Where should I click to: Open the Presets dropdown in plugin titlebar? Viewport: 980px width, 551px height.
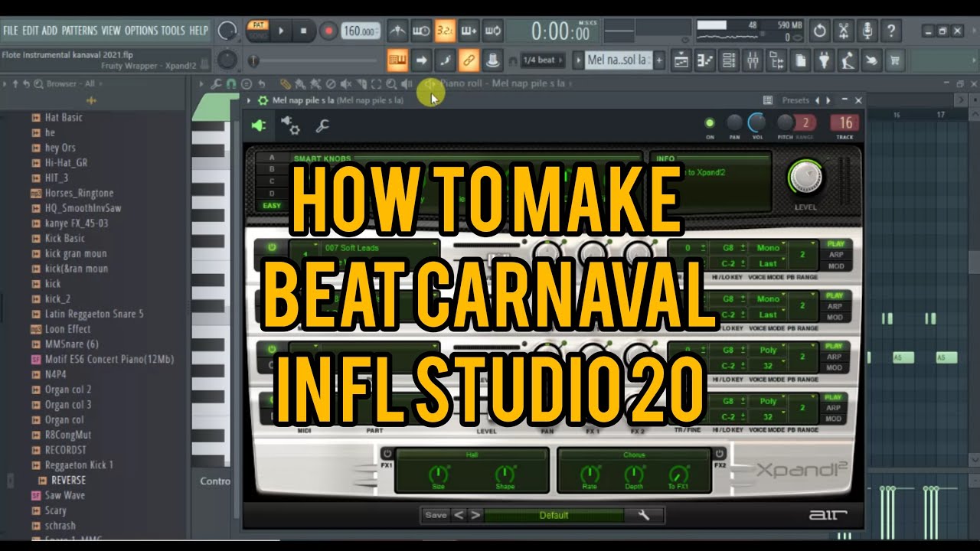coord(795,100)
